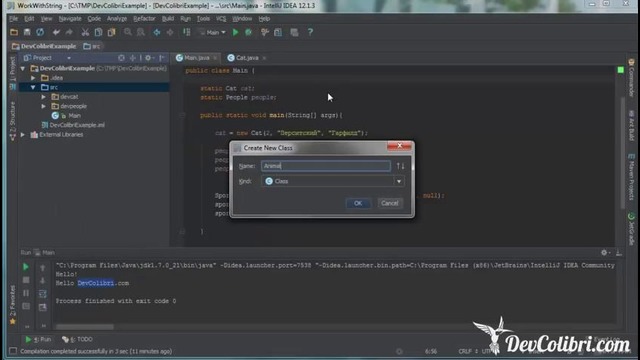Select Main class in project tree
The image size is (640, 360).
point(70,116)
